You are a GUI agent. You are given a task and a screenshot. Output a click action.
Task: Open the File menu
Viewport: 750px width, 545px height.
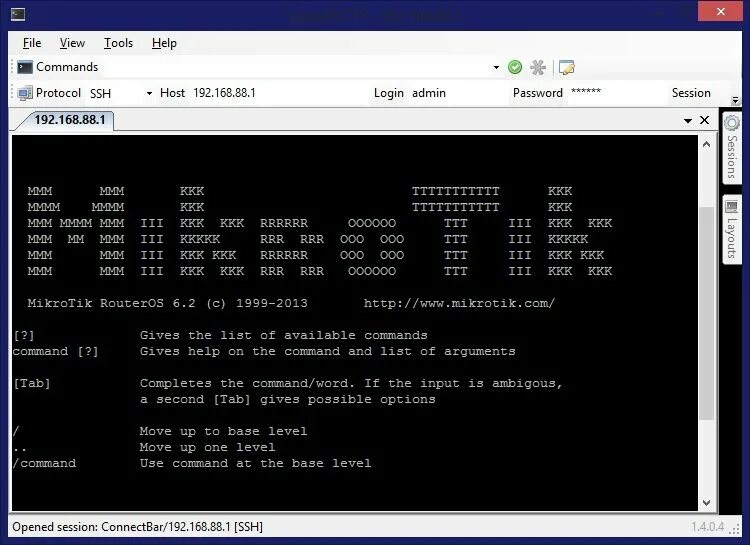[x=32, y=43]
